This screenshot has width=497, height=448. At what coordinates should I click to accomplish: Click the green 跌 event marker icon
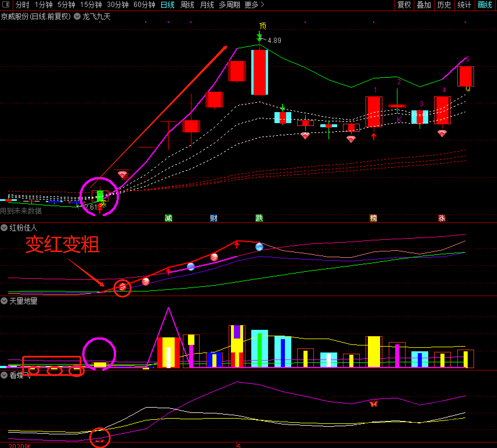[x=259, y=218]
